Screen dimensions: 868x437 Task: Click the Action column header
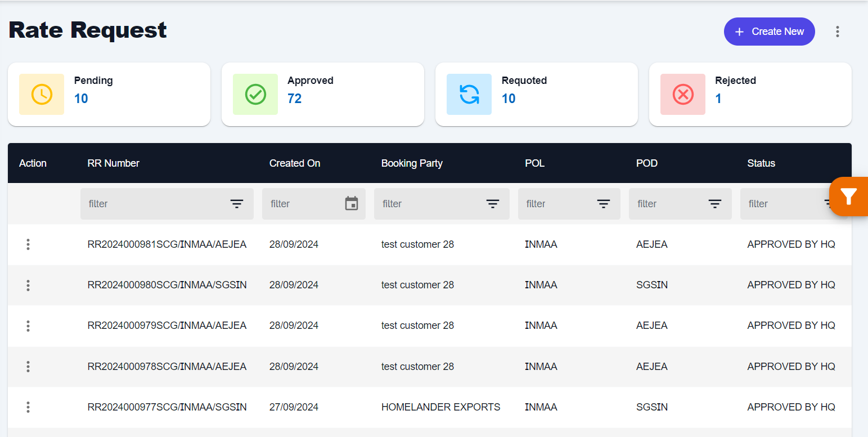(x=33, y=163)
